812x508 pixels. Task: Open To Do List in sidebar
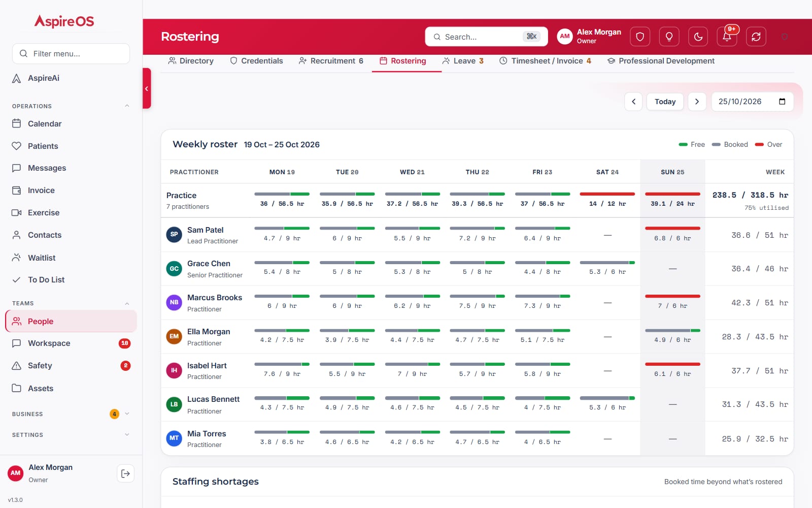(x=71, y=280)
